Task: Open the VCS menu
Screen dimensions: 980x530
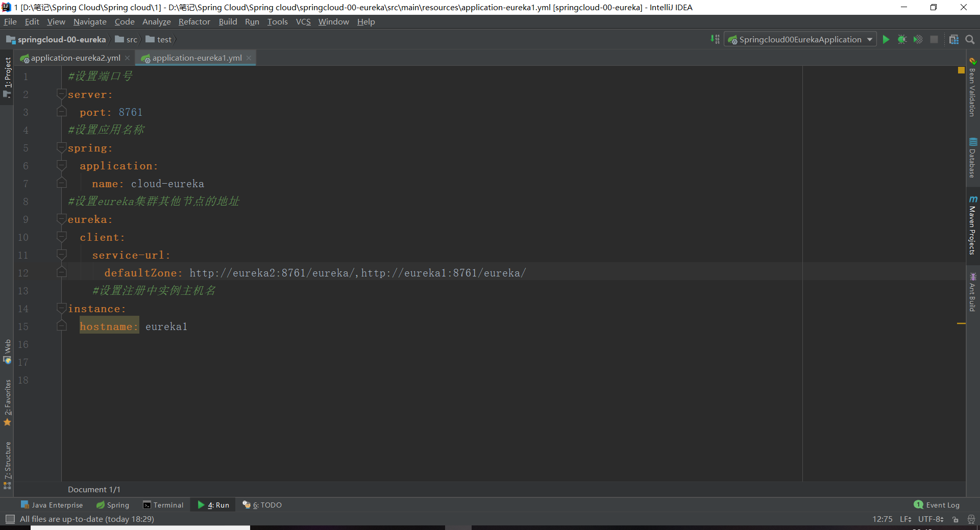Action: tap(303, 21)
